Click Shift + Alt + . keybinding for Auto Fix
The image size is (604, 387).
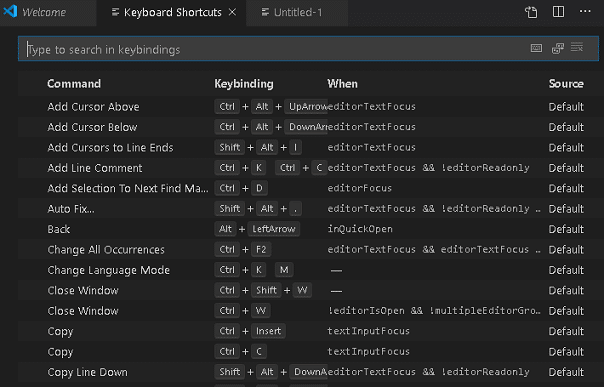tap(258, 209)
